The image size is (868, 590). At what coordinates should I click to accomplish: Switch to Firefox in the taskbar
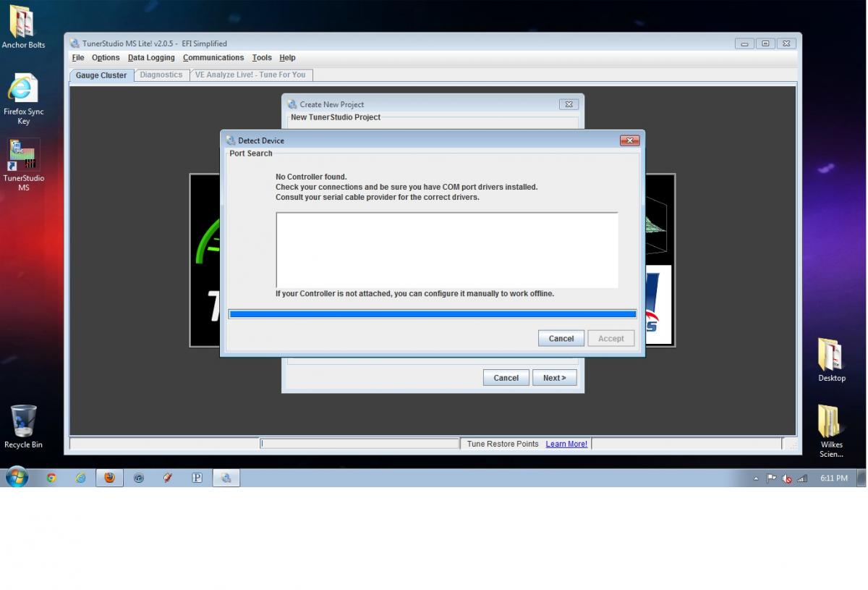109,478
